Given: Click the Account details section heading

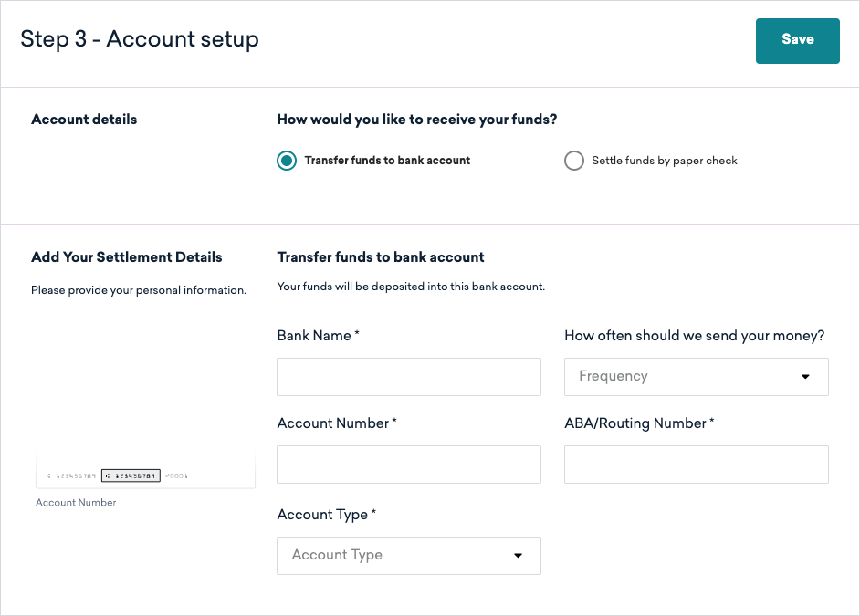Looking at the screenshot, I should (x=84, y=120).
